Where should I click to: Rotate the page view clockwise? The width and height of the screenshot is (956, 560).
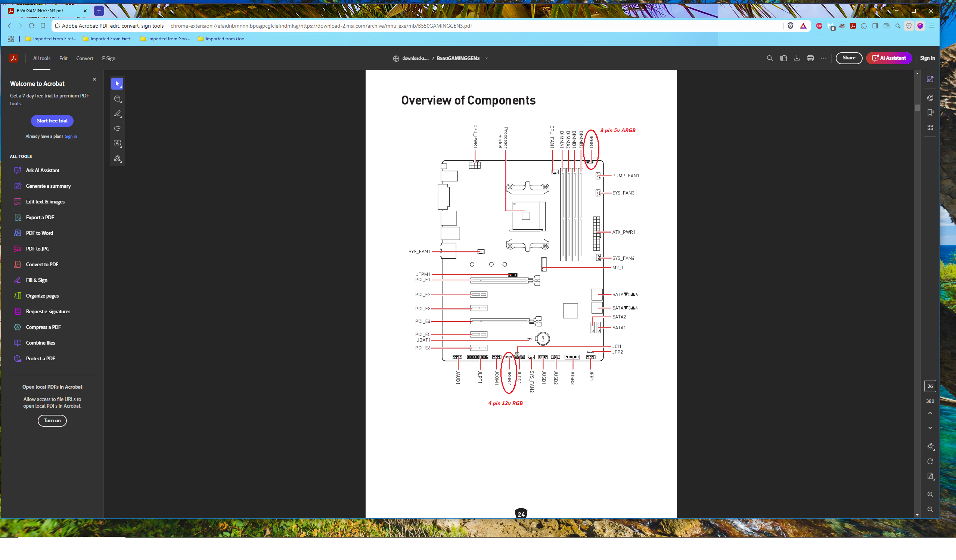point(930,461)
